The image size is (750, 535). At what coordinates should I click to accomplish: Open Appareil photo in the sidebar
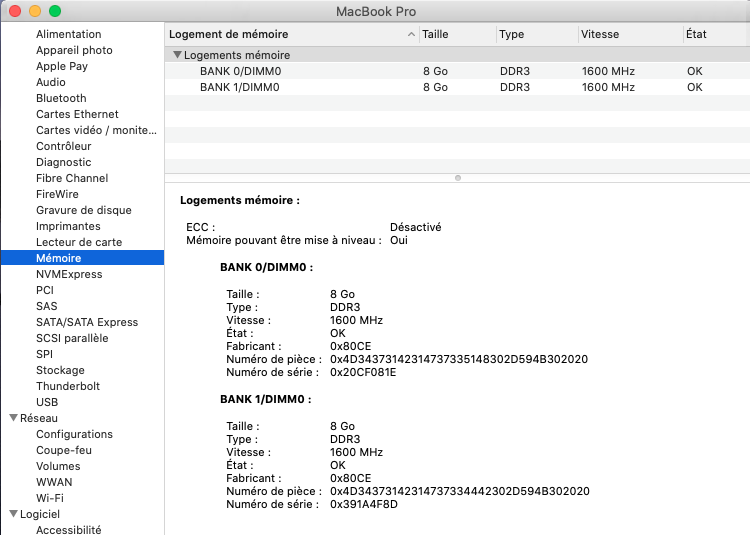[x=74, y=50]
